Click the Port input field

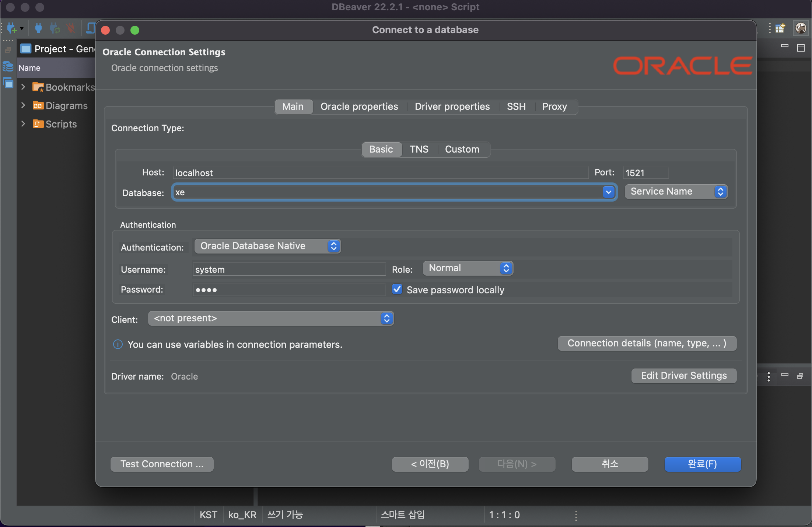point(646,172)
